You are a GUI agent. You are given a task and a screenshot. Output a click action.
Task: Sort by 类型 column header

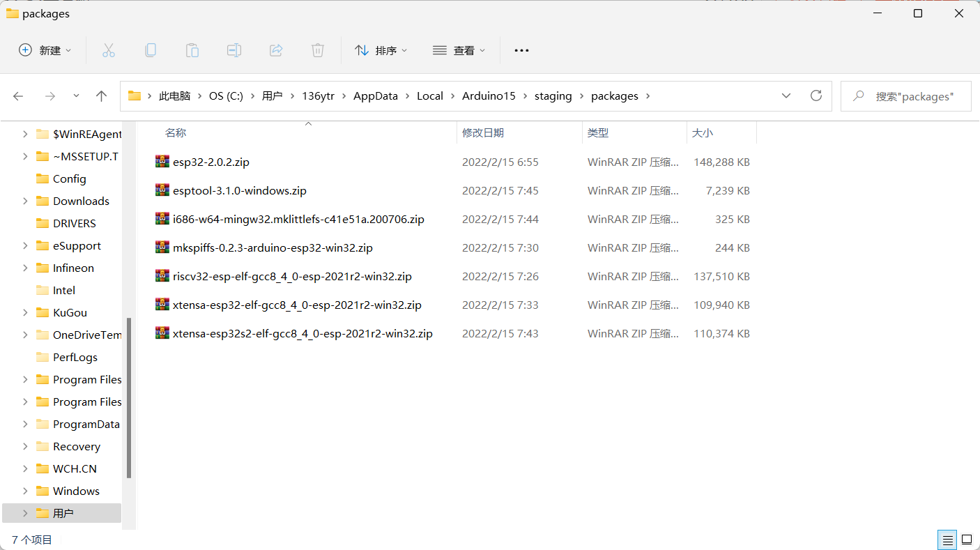[598, 132]
